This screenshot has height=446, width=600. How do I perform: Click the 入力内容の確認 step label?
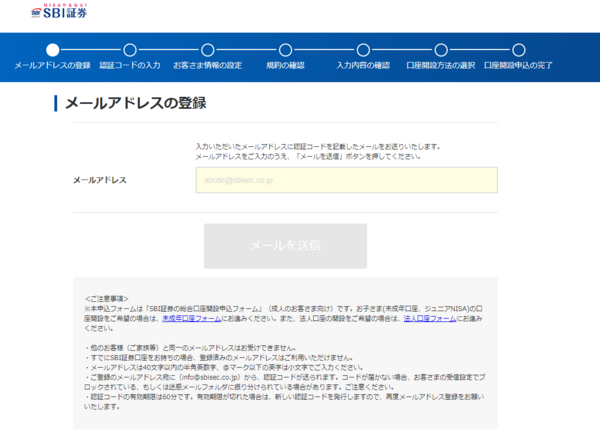[363, 65]
